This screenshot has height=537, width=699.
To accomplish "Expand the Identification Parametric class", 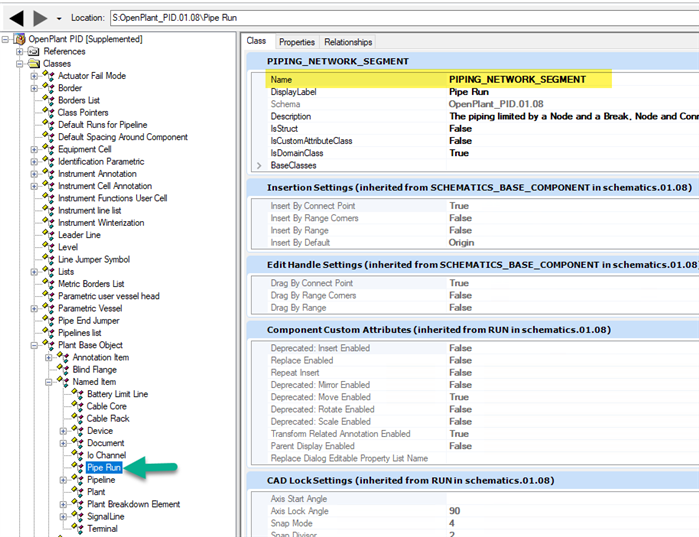I will pos(34,162).
